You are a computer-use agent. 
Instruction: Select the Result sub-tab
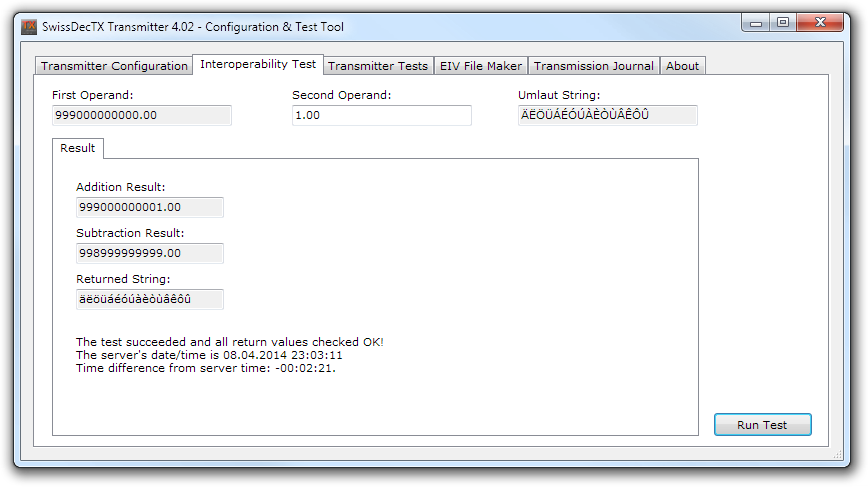pyautogui.click(x=77, y=148)
